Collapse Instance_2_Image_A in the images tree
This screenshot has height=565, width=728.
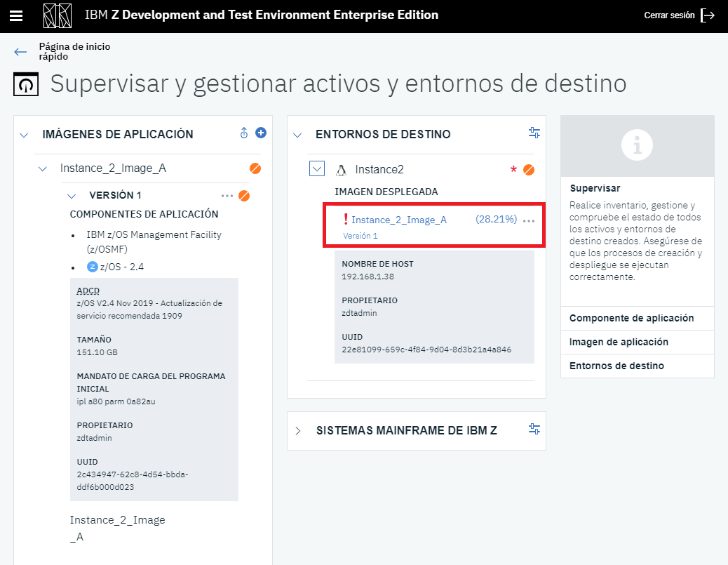42,168
